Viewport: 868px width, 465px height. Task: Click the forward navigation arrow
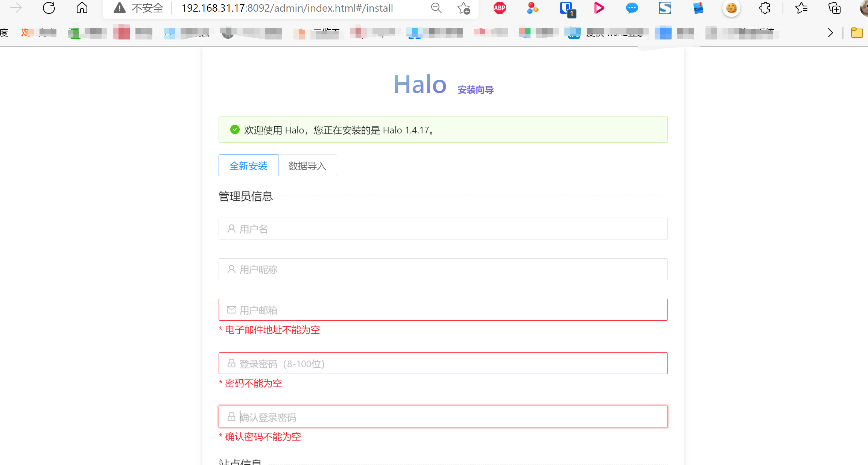[x=16, y=8]
